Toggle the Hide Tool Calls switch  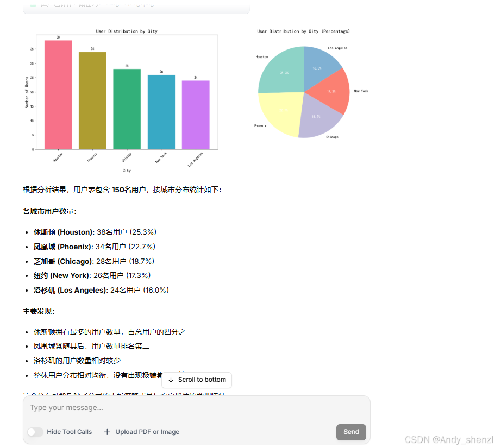click(35, 432)
